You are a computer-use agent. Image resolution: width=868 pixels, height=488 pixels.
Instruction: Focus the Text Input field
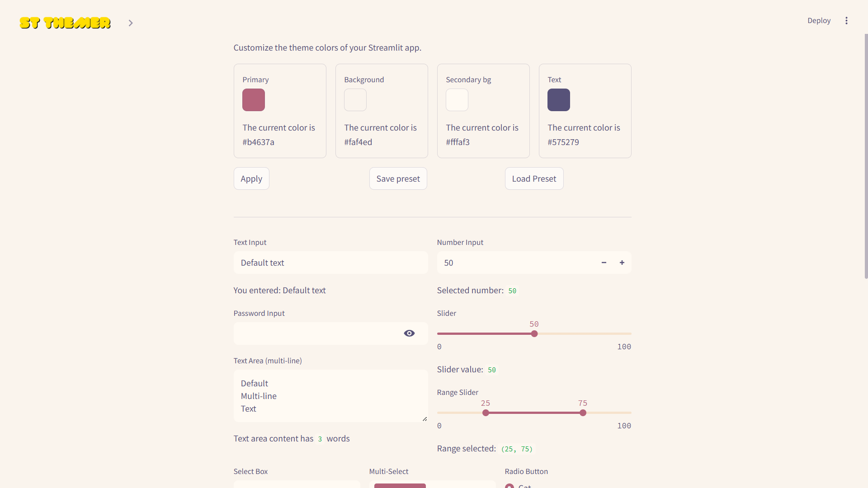click(331, 263)
